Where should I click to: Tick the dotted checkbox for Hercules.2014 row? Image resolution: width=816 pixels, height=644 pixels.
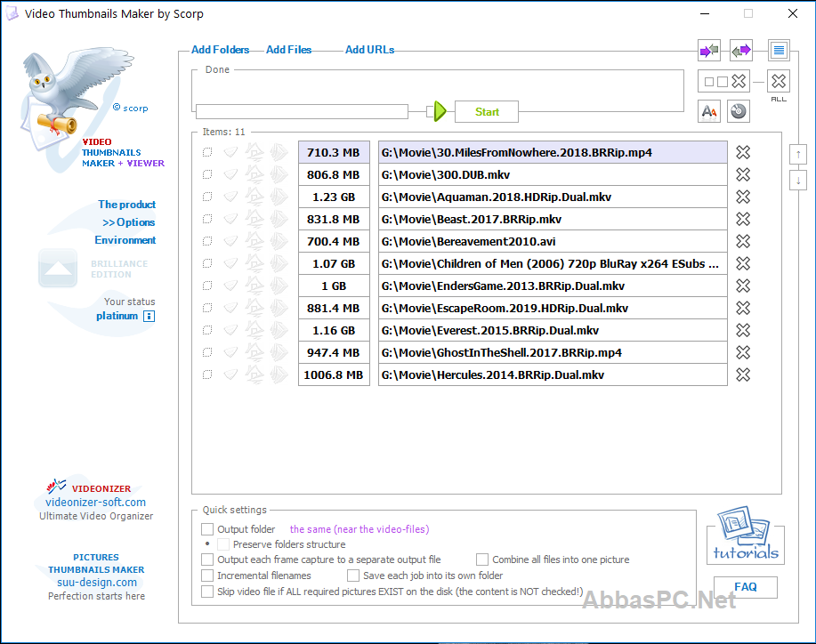coord(207,374)
